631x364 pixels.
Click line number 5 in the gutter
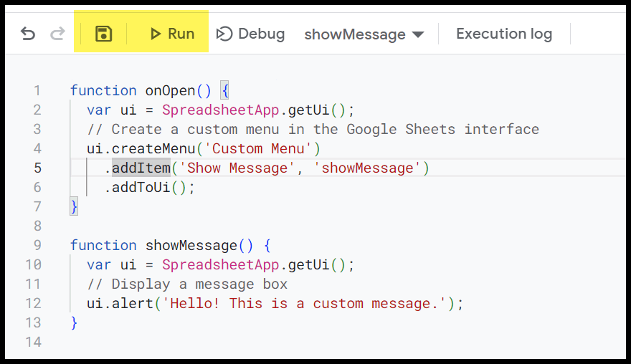click(x=37, y=168)
